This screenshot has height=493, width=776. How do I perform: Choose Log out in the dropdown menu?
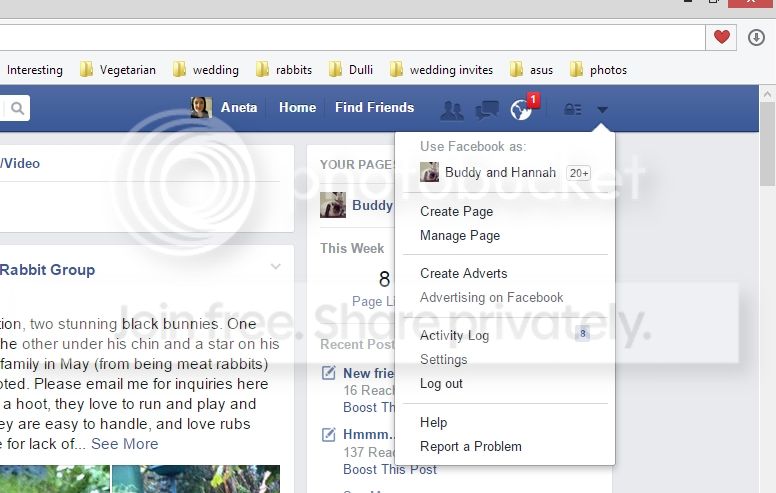pyautogui.click(x=441, y=383)
